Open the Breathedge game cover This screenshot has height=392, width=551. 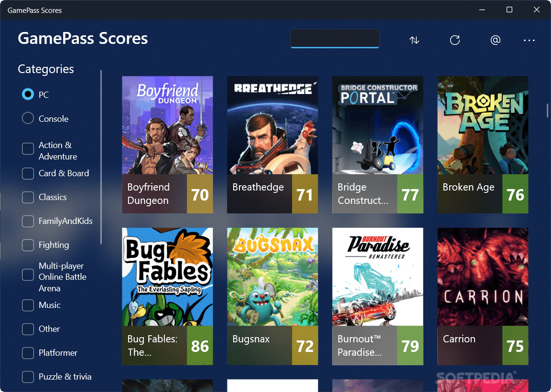(x=272, y=125)
